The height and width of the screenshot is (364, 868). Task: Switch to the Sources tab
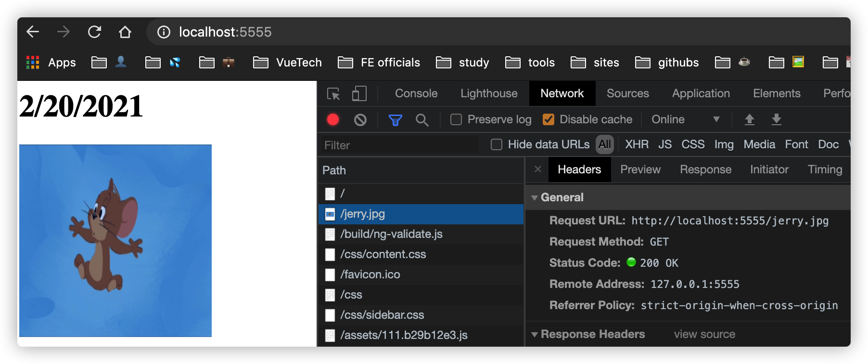[x=627, y=93]
